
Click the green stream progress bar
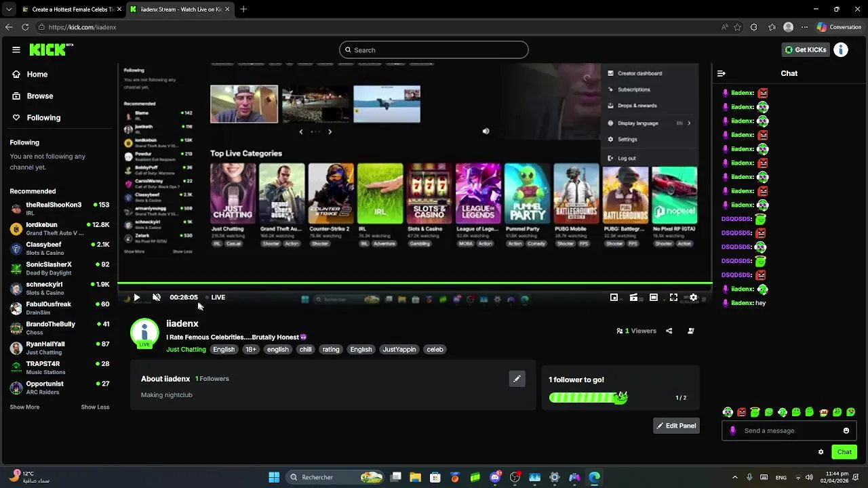click(415, 283)
